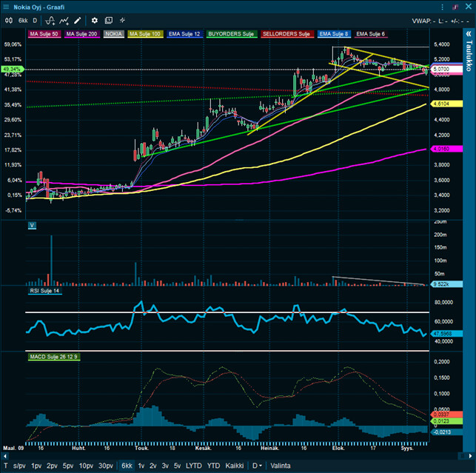Select the SELLORDERS Sulje label
Screen dimensions: 476x473
[x=287, y=34]
